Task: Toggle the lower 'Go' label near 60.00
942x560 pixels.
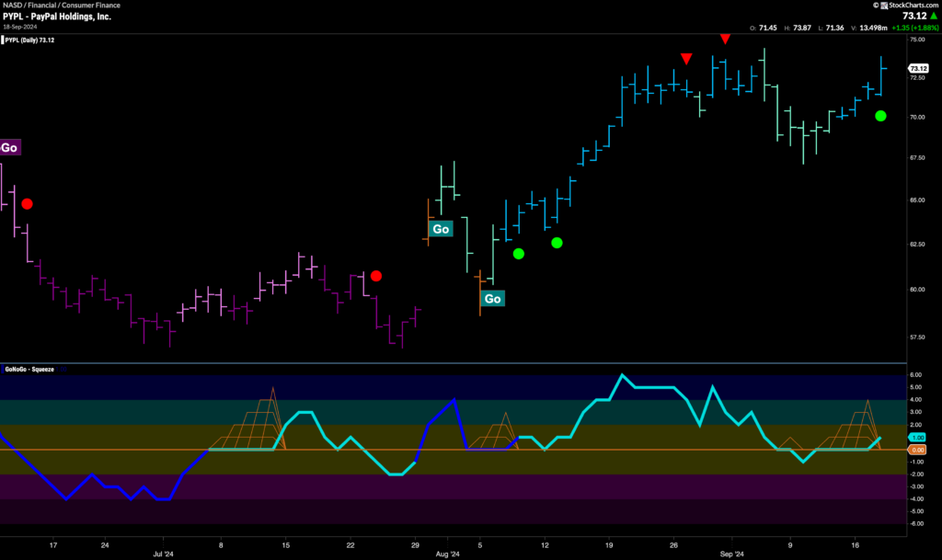Action: tap(492, 299)
